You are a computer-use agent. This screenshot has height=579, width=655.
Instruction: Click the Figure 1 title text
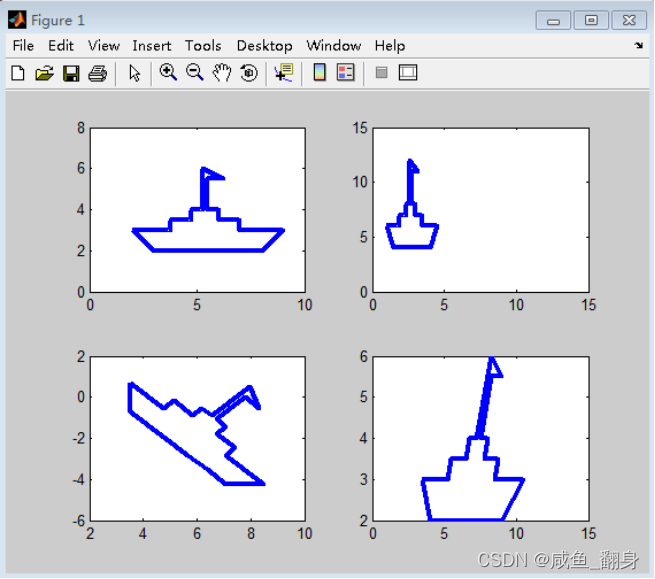(x=58, y=20)
